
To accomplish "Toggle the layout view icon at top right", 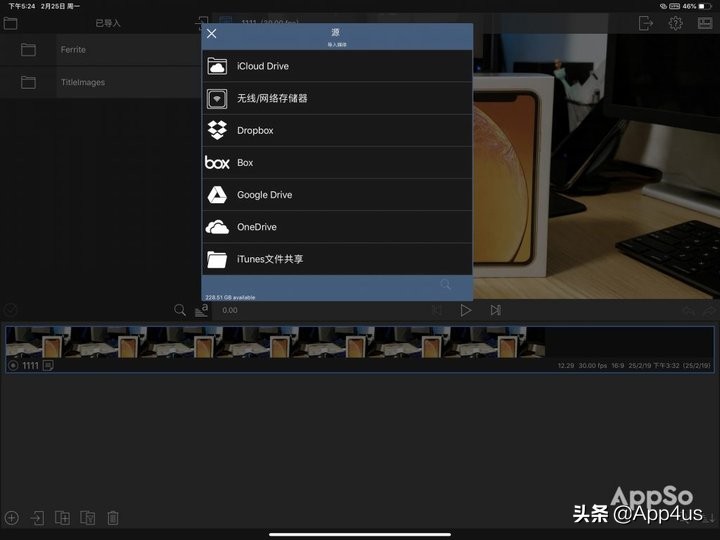I will (705, 23).
